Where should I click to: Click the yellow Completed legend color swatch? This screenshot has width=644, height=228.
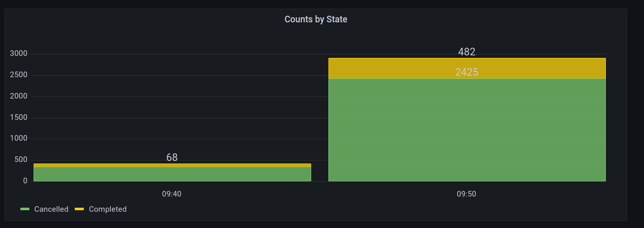[x=80, y=209]
